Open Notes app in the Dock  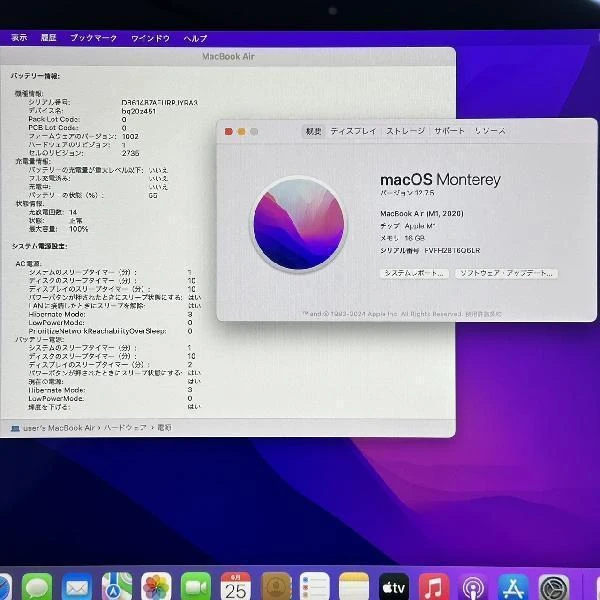coord(354,587)
